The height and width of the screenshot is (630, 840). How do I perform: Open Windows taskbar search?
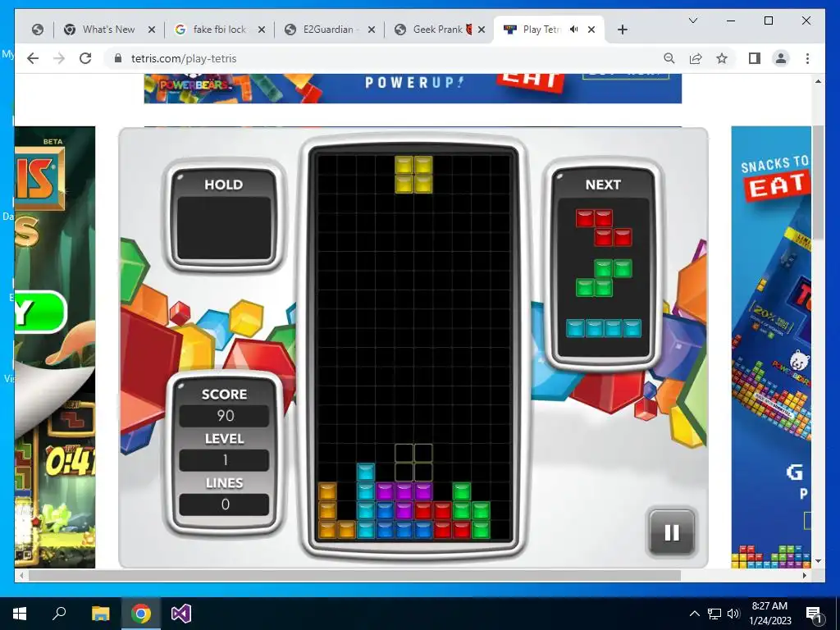[x=59, y=614]
